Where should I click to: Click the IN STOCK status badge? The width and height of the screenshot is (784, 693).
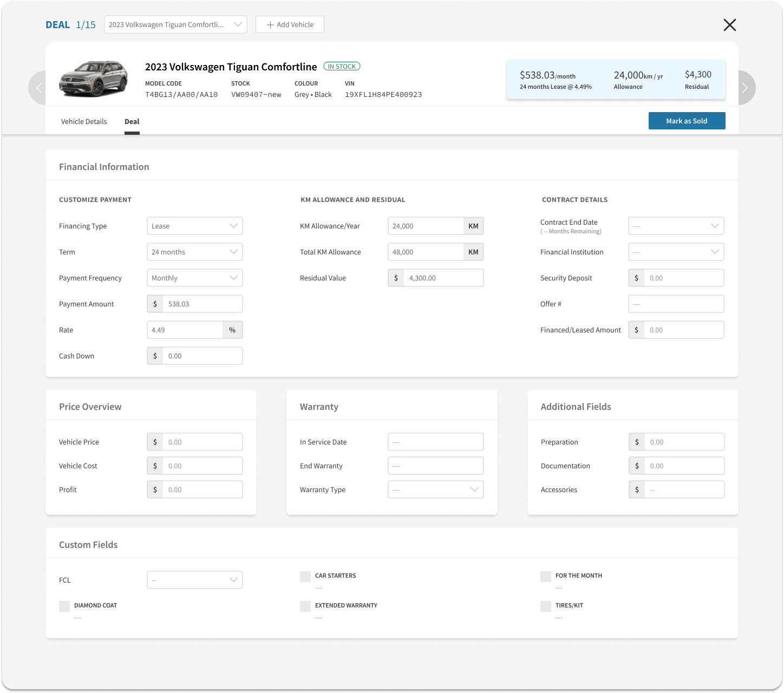pyautogui.click(x=342, y=67)
